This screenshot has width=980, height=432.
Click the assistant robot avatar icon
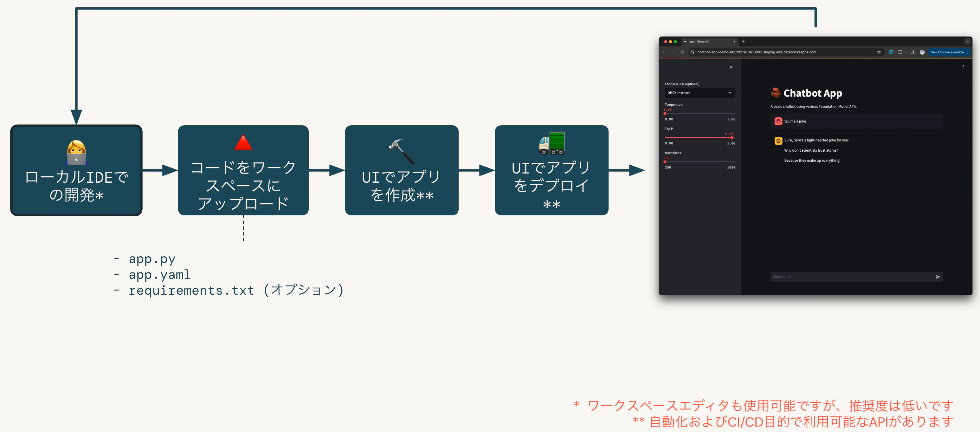click(778, 141)
